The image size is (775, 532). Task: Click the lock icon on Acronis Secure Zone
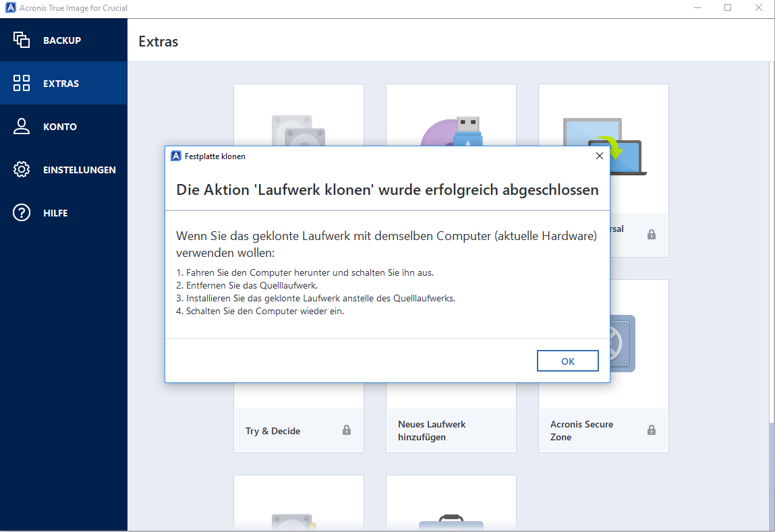pyautogui.click(x=652, y=430)
